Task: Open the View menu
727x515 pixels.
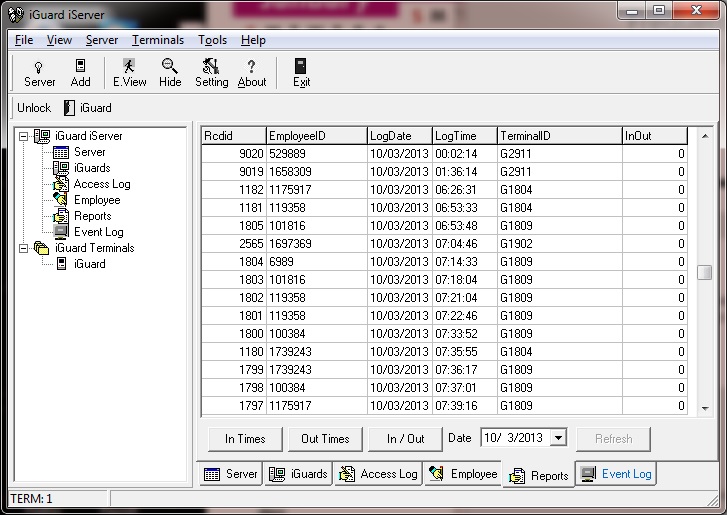Action: (x=59, y=40)
